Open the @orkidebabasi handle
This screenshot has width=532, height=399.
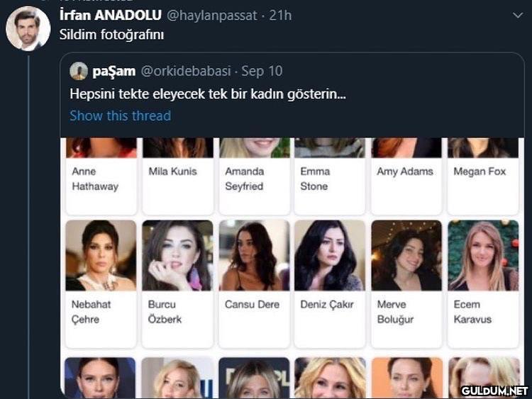coord(186,71)
